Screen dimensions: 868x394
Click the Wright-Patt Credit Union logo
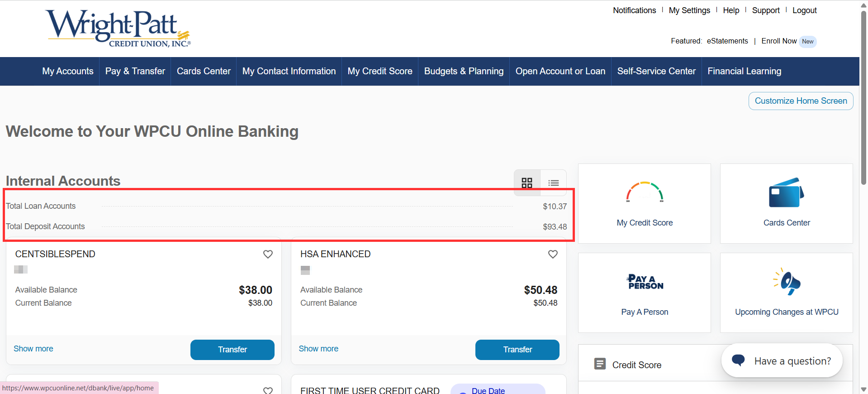[x=118, y=28]
